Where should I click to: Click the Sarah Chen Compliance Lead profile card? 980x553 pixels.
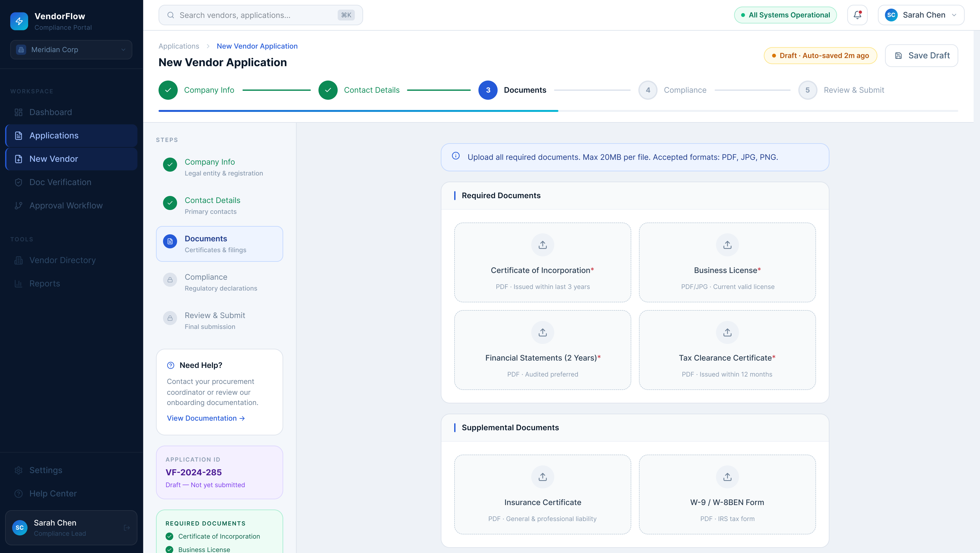pos(71,527)
